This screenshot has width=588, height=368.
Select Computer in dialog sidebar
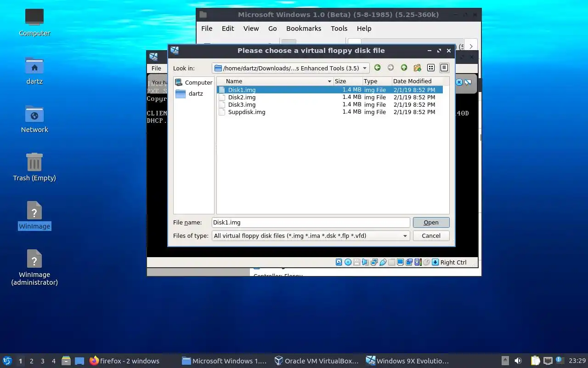pyautogui.click(x=194, y=82)
